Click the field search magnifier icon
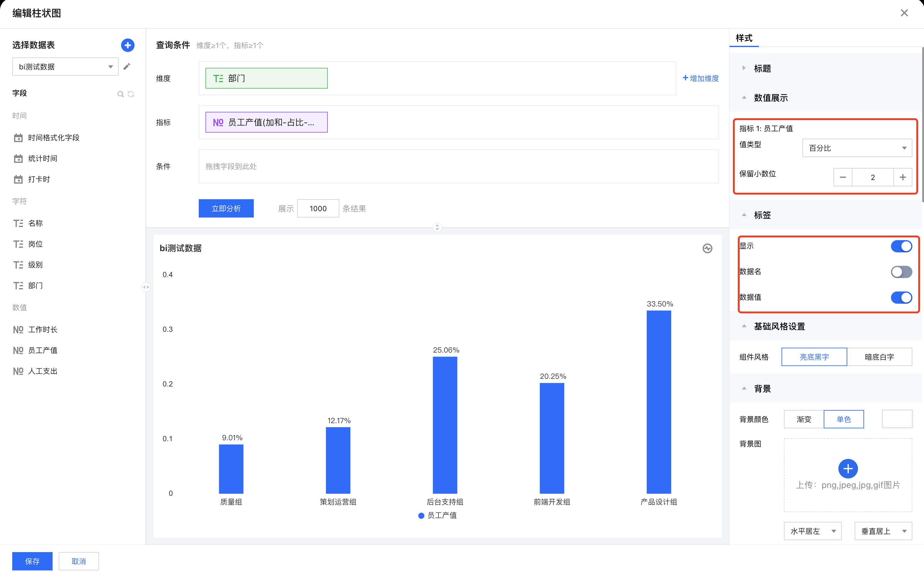Viewport: 924px width, 575px height. [120, 94]
